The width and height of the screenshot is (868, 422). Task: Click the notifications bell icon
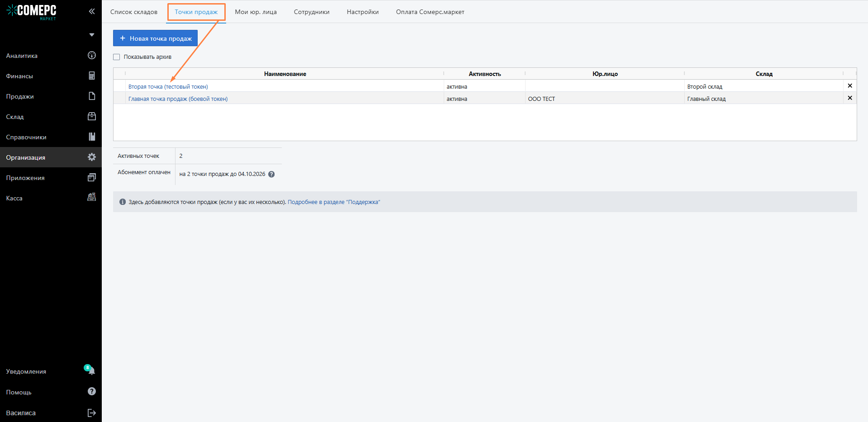pyautogui.click(x=92, y=371)
